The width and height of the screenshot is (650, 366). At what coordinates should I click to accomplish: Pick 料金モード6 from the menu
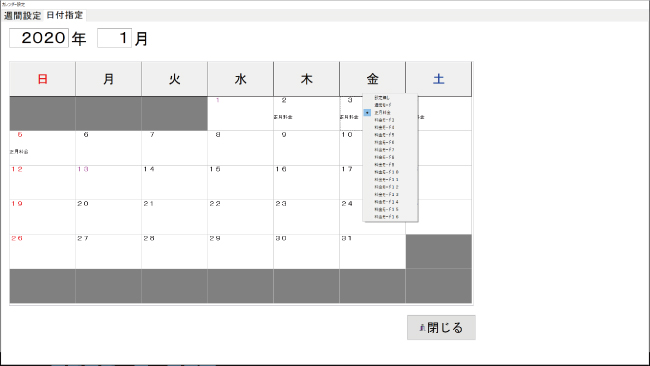pos(390,143)
